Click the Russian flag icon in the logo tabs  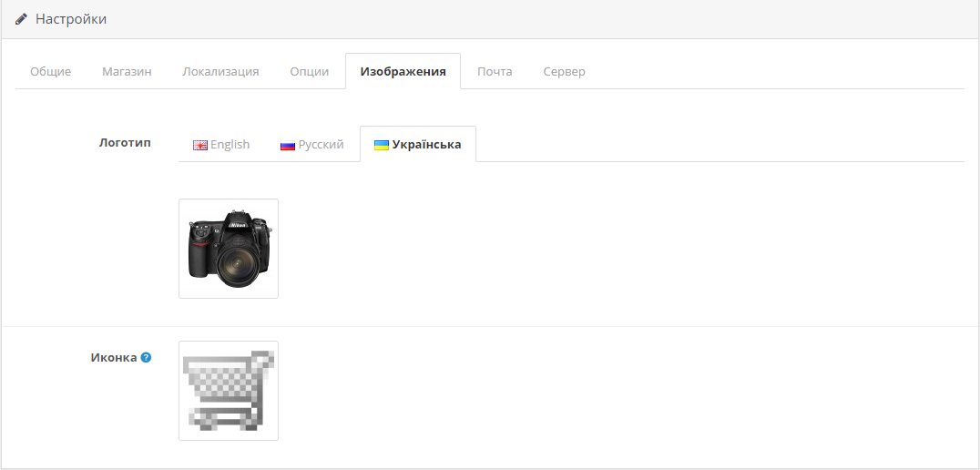(x=288, y=145)
